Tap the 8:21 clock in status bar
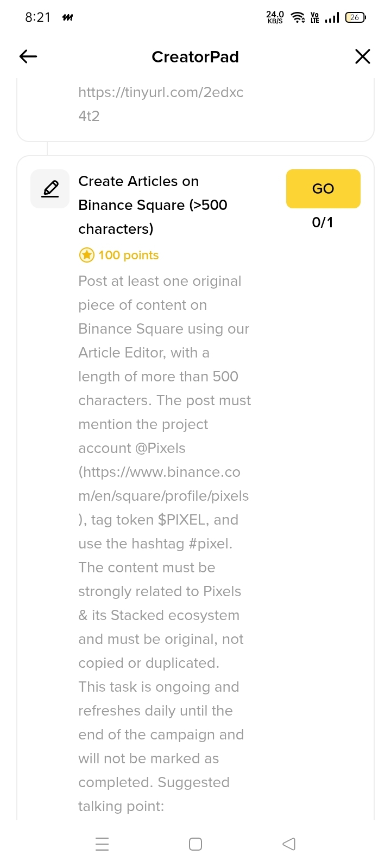 [37, 17]
